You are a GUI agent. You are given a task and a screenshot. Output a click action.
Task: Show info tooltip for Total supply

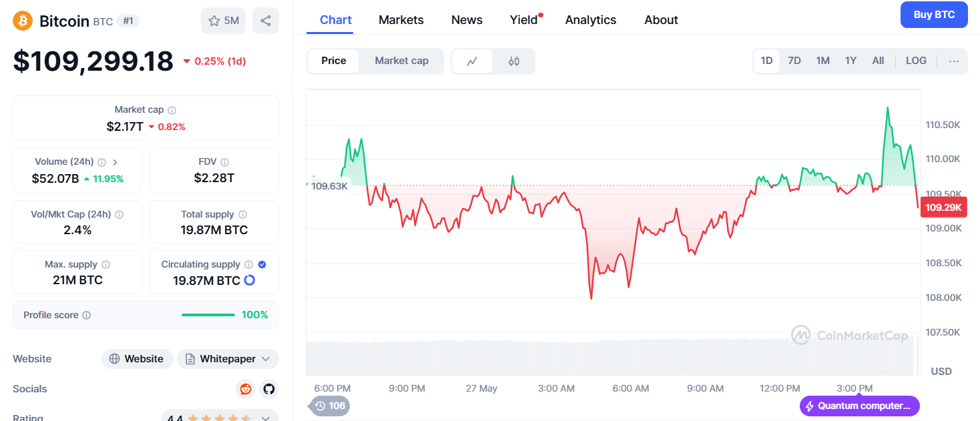pyautogui.click(x=243, y=215)
